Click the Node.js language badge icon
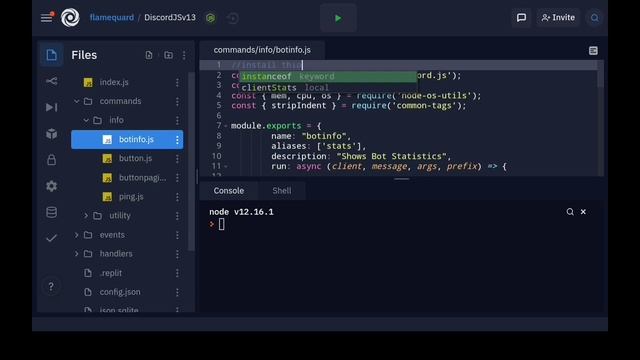Viewport: 640px width, 360px height. pos(211,18)
